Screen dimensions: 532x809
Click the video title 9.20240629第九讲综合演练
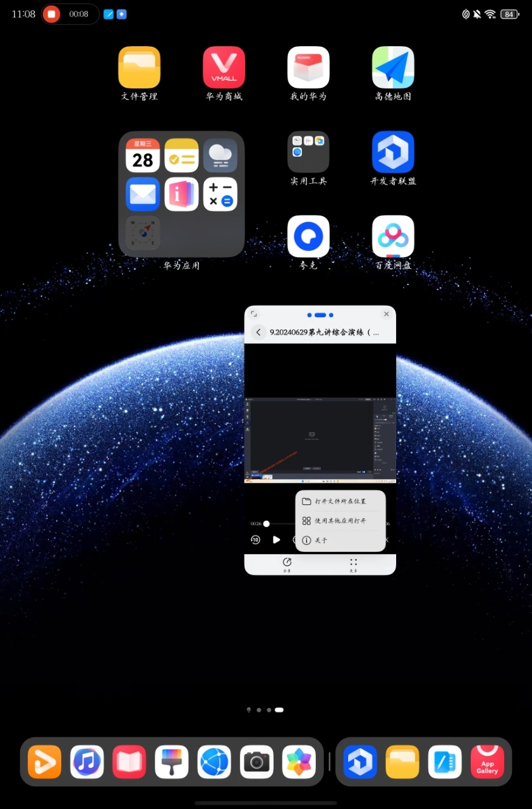pos(325,332)
